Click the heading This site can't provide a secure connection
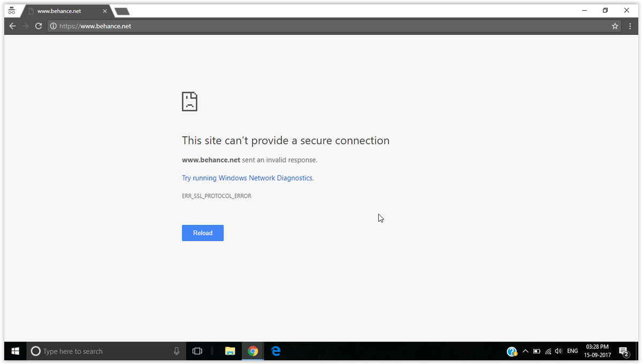 pos(286,141)
